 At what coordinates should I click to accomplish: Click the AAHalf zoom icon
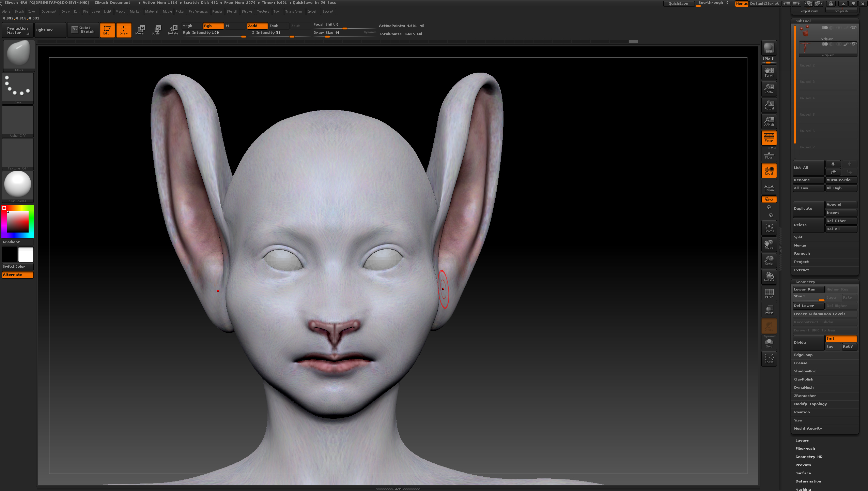[769, 121]
